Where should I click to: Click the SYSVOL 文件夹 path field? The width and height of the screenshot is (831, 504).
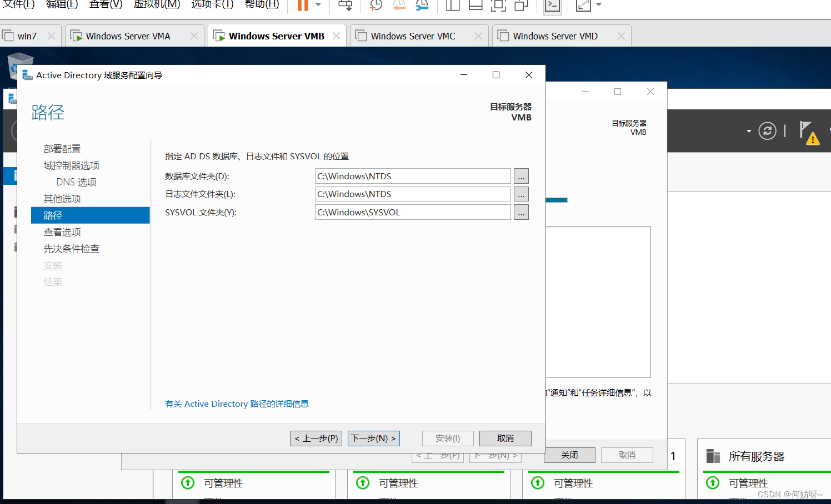[413, 212]
